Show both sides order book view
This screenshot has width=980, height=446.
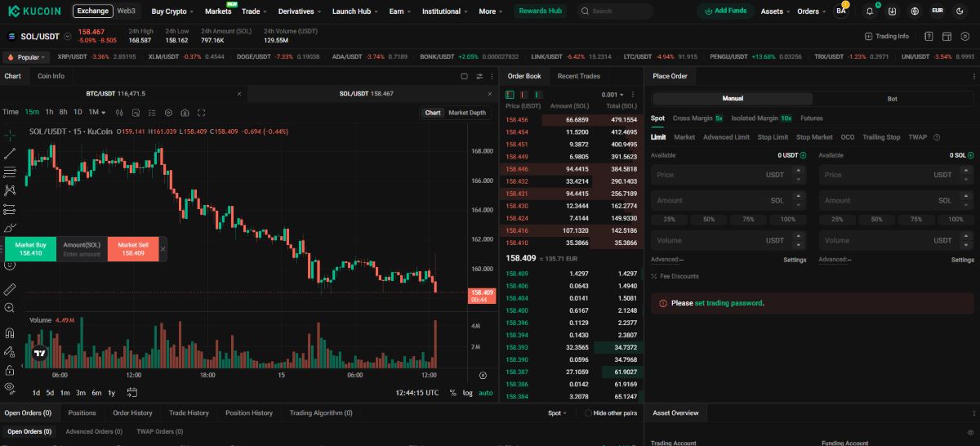point(510,95)
